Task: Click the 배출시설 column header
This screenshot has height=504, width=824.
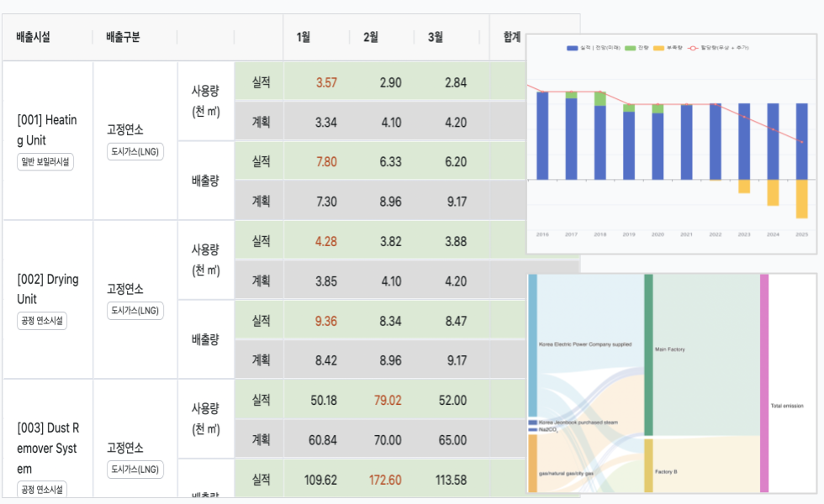Action: click(33, 37)
